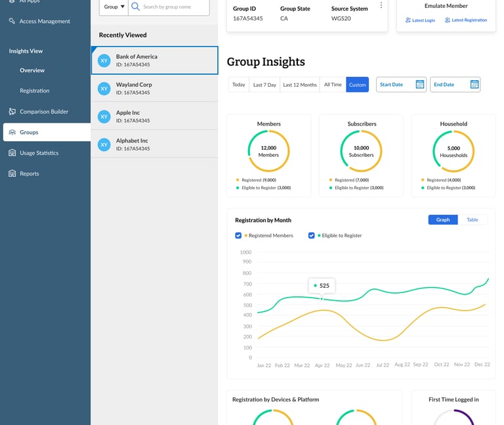Click the Comparison Builder sidebar icon

[x=12, y=111]
